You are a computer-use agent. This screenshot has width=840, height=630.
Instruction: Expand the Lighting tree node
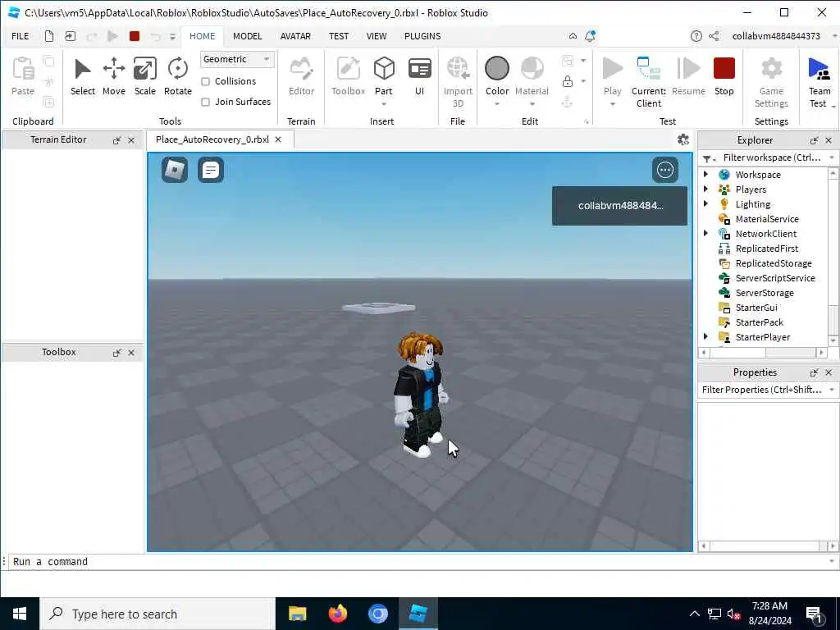pos(705,203)
